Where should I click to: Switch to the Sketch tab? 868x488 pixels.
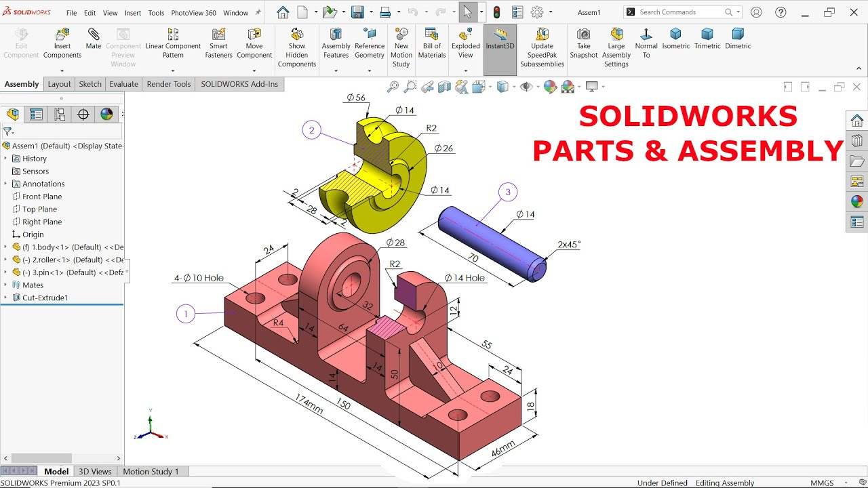coord(90,84)
